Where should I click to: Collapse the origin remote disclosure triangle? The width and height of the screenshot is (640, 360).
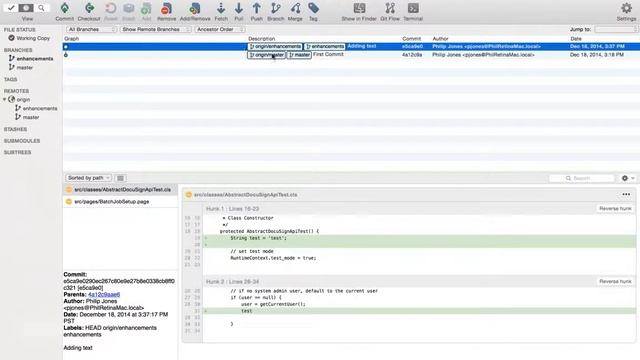coord(5,100)
